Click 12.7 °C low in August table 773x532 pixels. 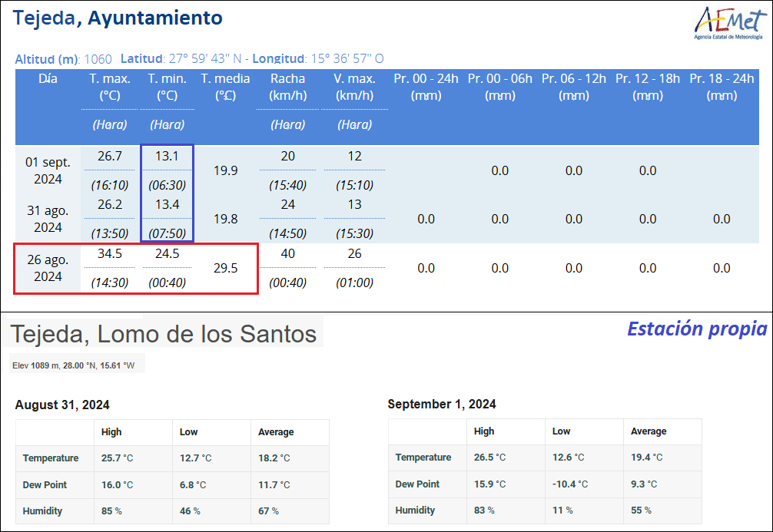196,458
